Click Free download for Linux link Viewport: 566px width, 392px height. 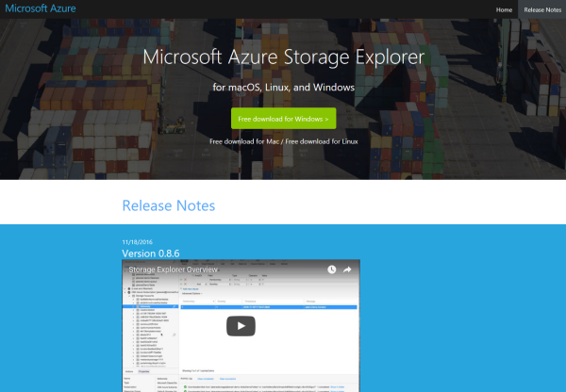click(x=322, y=141)
